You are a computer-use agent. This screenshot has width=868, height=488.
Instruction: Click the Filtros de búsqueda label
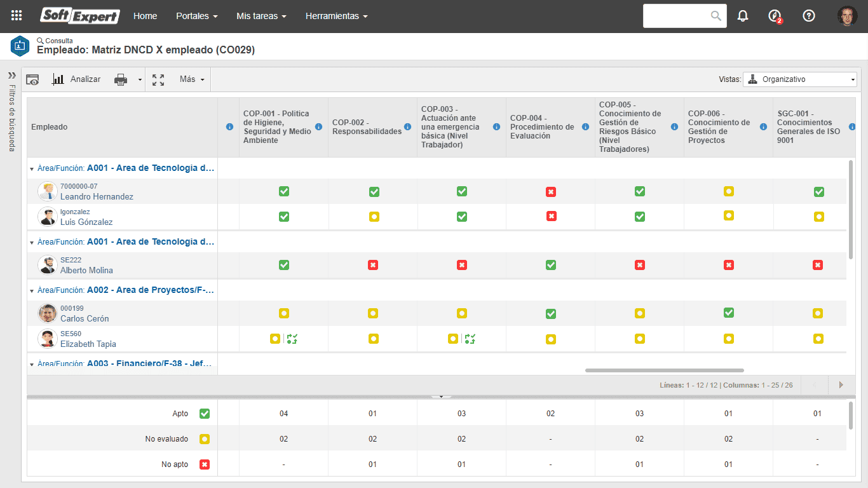point(11,118)
